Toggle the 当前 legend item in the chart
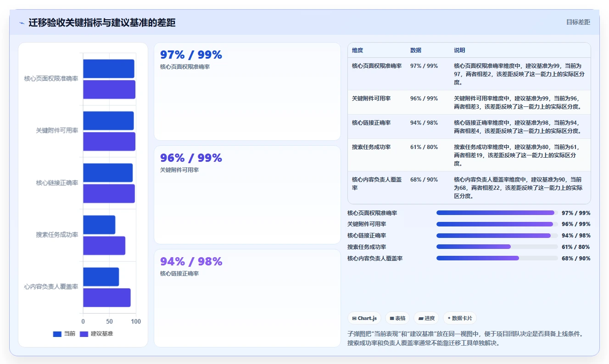The image size is (609, 364). point(64,334)
